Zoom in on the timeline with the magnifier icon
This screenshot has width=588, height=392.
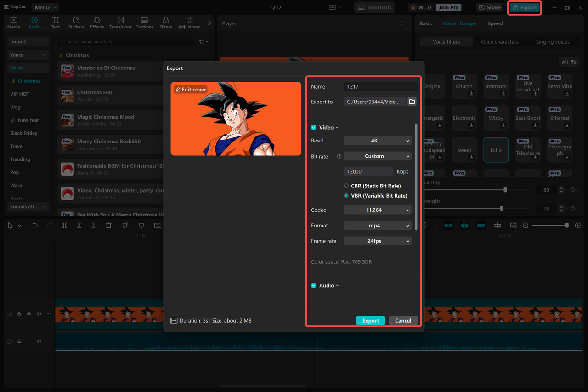click(x=577, y=225)
